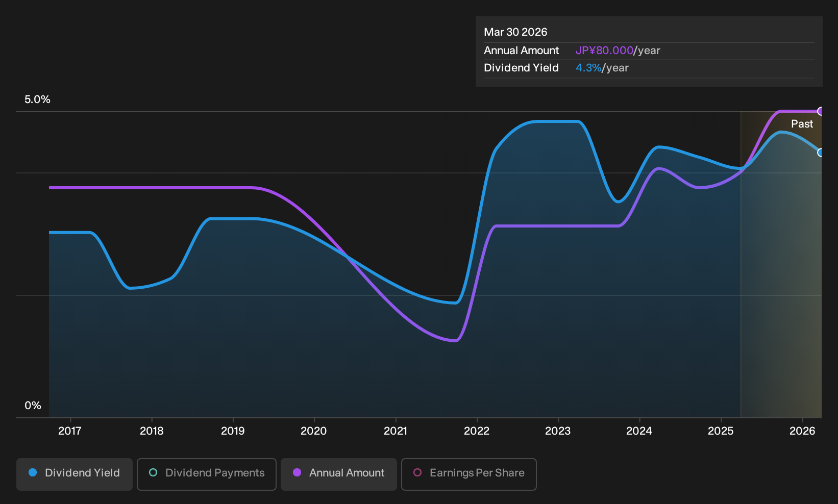The image size is (838, 504).
Task: Click the blue Dividend Yield legend dot
Action: [x=33, y=473]
